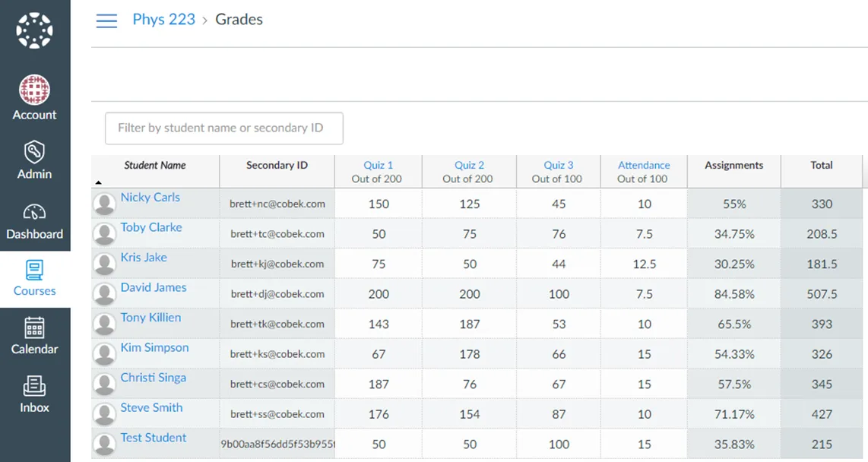The height and width of the screenshot is (462, 868).
Task: Select Steve Smith Quiz 2 score 154
Action: click(x=470, y=413)
